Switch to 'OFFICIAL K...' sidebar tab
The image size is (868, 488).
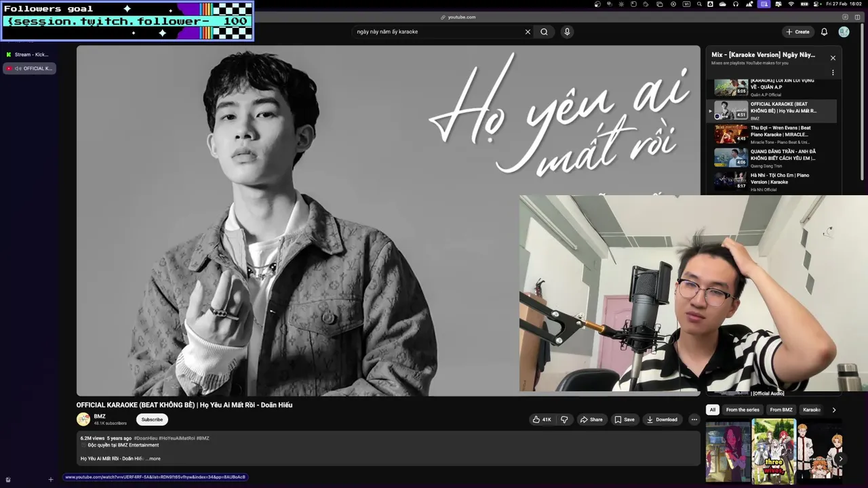[29, 68]
